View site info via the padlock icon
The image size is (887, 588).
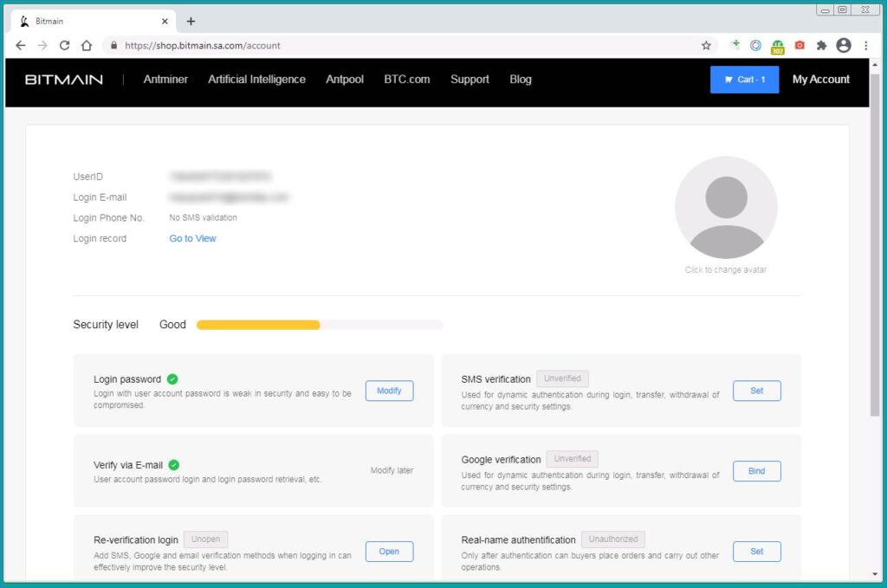coord(113,45)
